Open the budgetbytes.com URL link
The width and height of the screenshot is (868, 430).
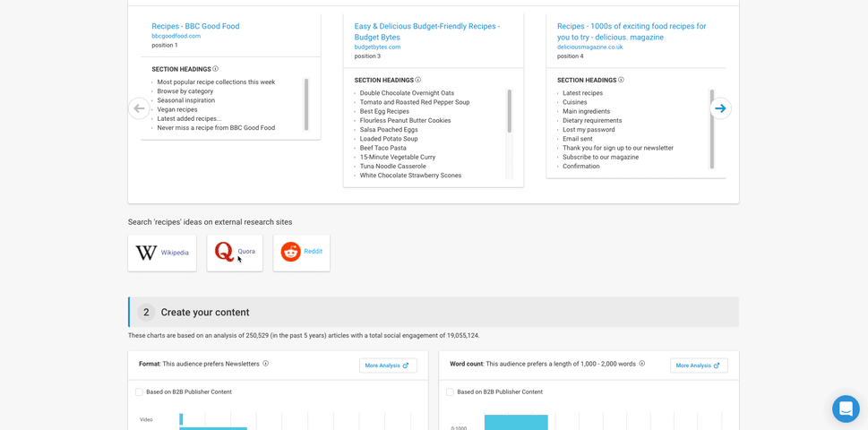[377, 47]
